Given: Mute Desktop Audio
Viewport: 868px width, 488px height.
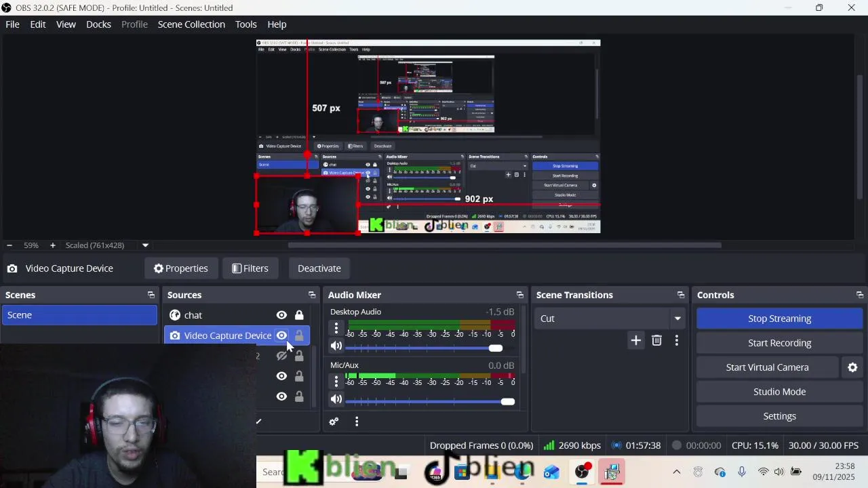Looking at the screenshot, I should click(336, 346).
